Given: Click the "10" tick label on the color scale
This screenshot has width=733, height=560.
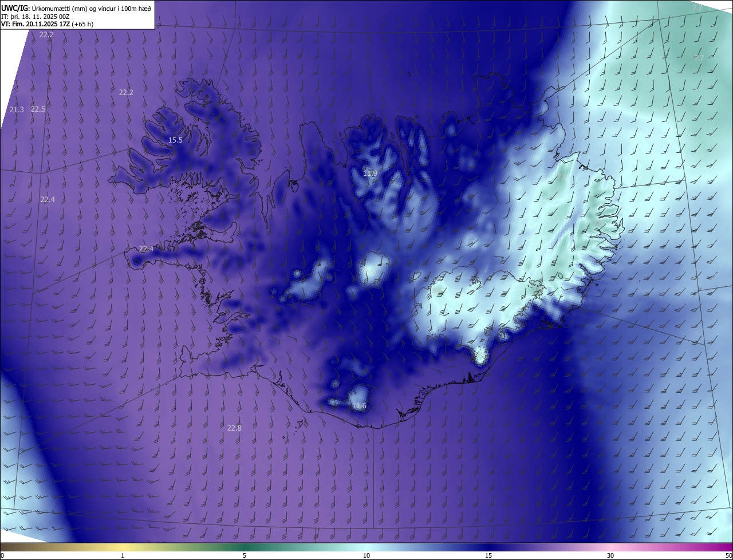Looking at the screenshot, I should pyautogui.click(x=366, y=555).
